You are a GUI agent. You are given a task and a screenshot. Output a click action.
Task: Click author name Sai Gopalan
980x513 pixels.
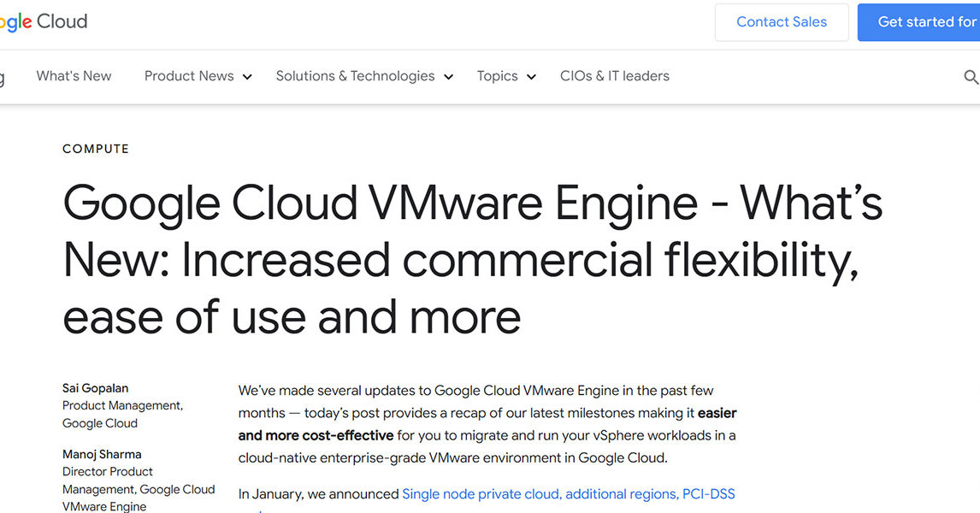click(95, 387)
